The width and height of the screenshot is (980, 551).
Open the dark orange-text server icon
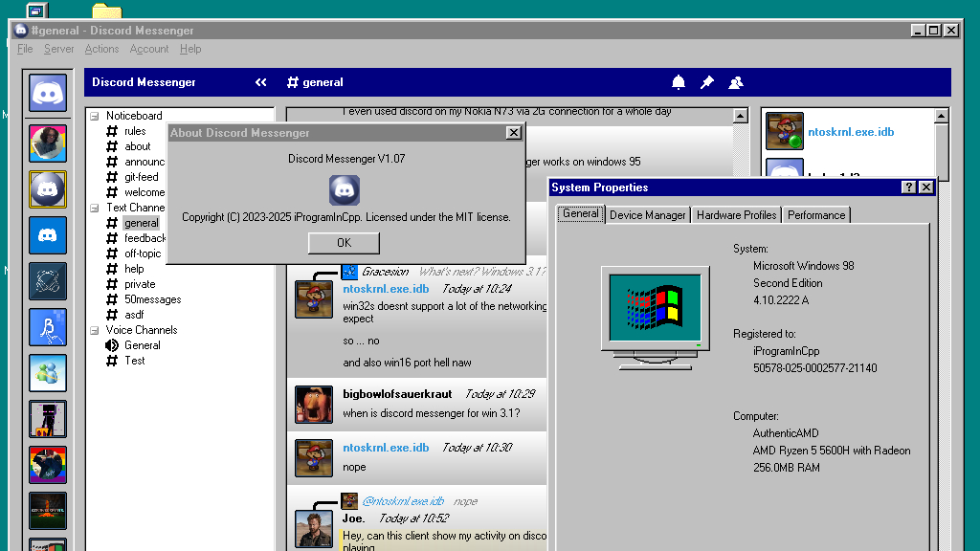click(48, 511)
